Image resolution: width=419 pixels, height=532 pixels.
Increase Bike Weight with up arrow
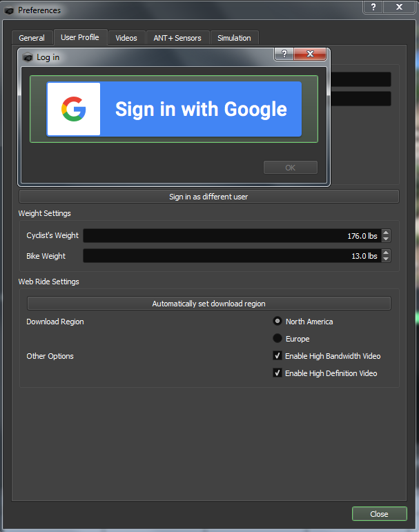[386, 253]
